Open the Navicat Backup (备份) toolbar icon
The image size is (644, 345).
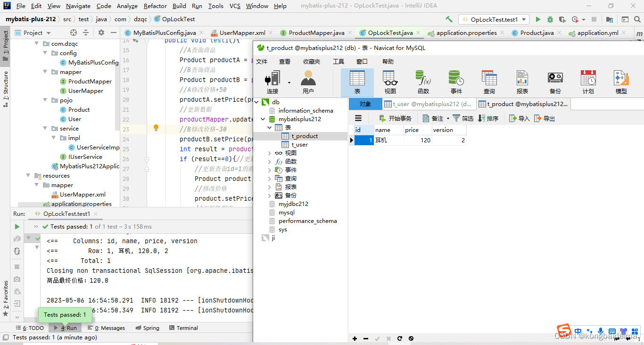tap(555, 82)
